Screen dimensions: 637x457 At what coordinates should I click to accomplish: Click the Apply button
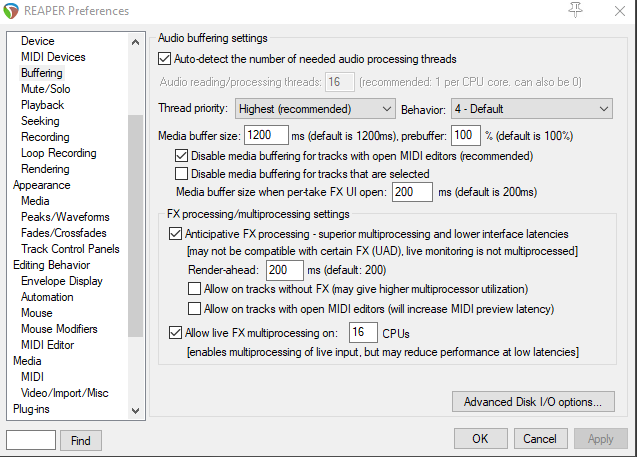click(x=600, y=439)
